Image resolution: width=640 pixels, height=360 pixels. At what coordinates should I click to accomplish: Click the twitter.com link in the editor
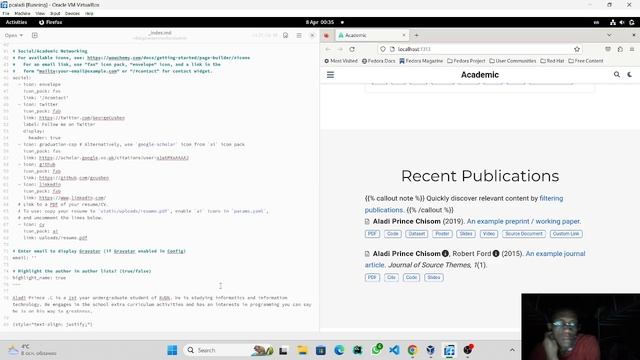[x=82, y=118]
